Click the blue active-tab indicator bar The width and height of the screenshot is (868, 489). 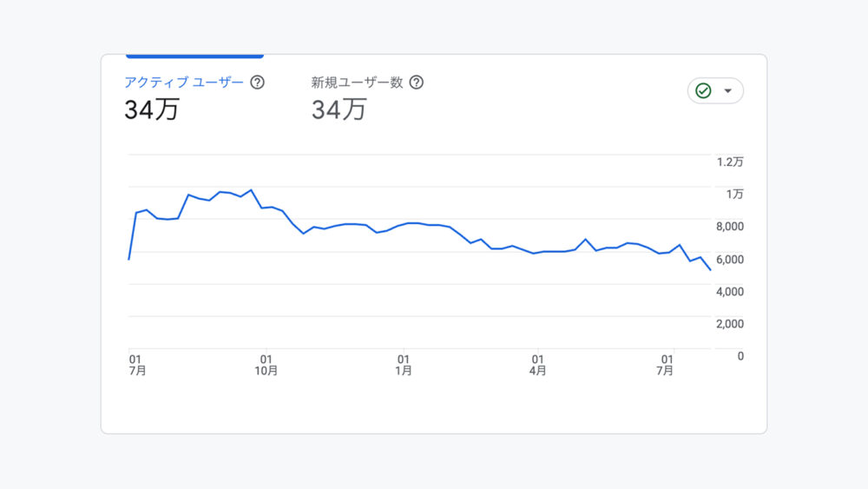[194, 56]
